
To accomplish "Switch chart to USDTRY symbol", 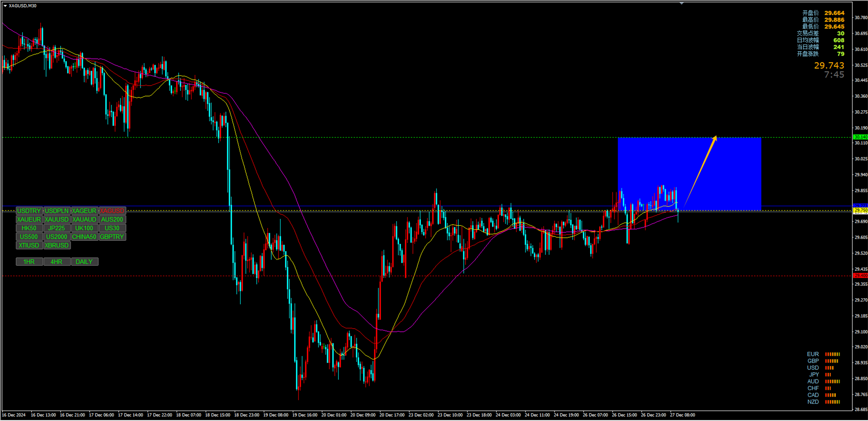I will pyautogui.click(x=29, y=211).
